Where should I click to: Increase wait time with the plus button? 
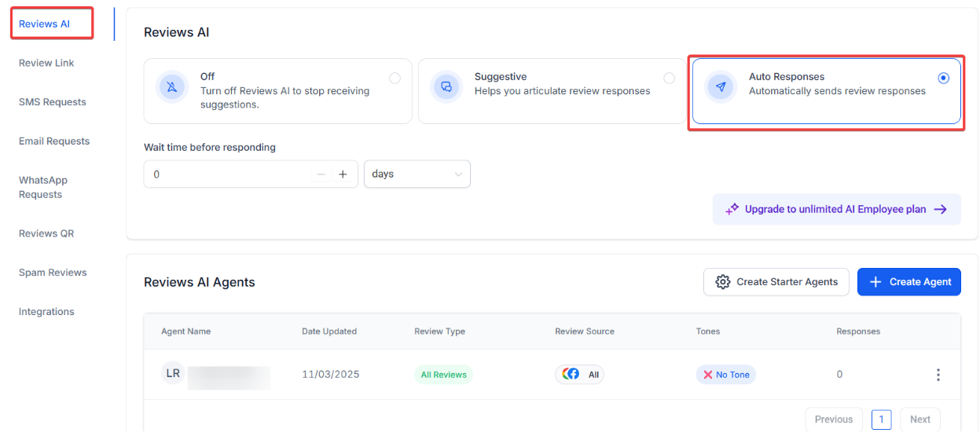pos(343,174)
